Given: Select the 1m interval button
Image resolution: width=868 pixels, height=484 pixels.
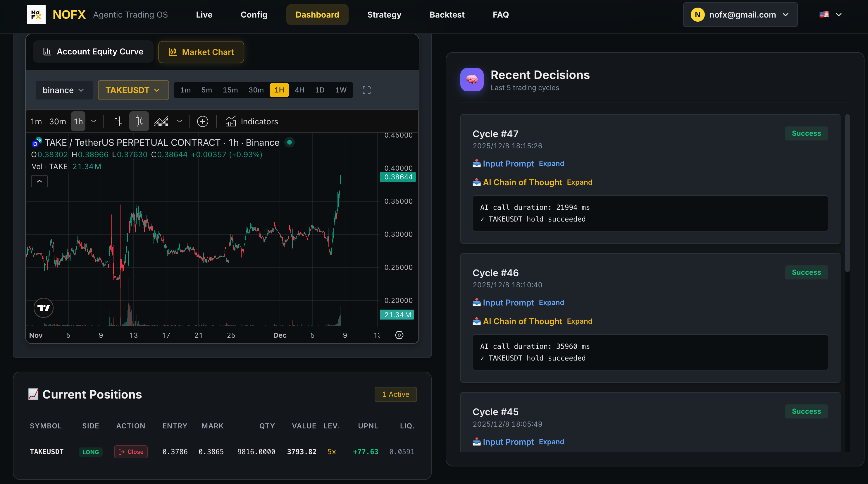Looking at the screenshot, I should point(185,90).
